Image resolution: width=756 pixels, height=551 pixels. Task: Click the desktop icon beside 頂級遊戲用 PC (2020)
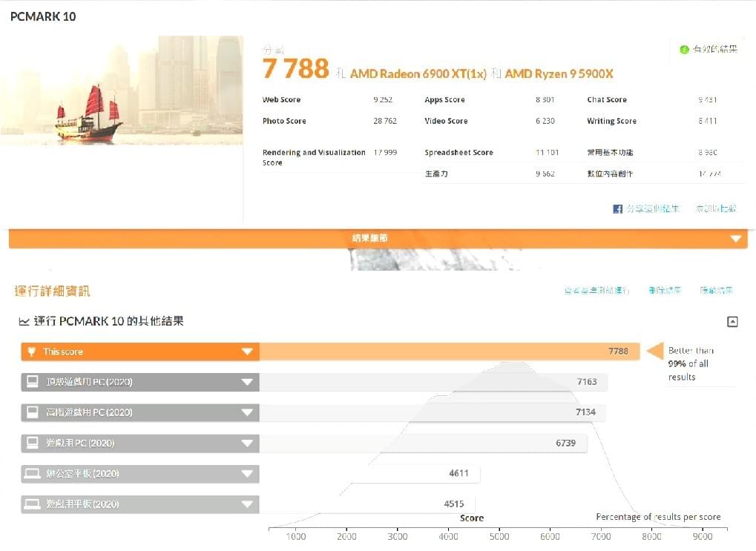(x=33, y=382)
